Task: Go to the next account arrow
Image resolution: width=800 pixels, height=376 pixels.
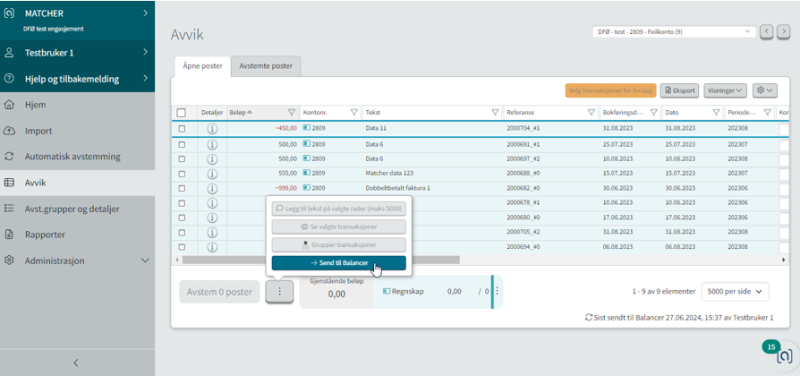Action: pyautogui.click(x=783, y=32)
